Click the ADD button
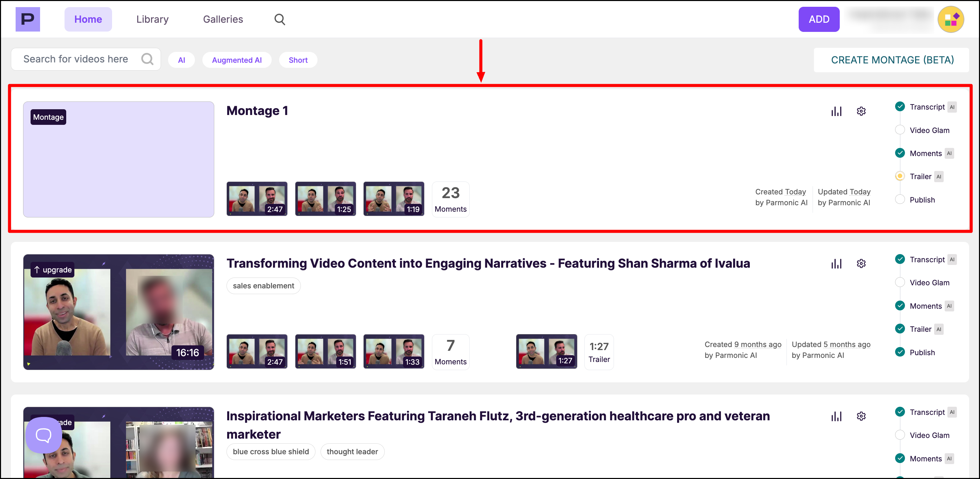This screenshot has width=980, height=479. pos(819,19)
